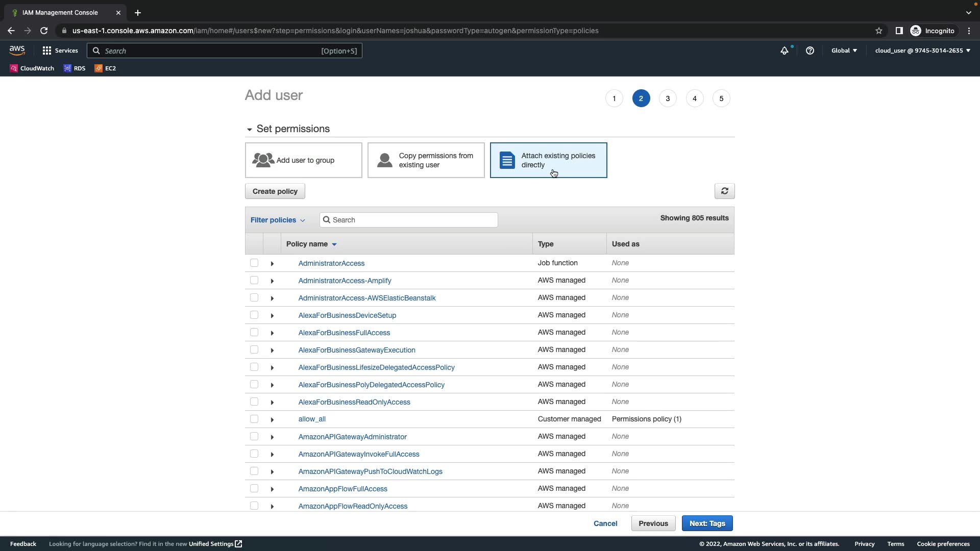Click the refresh policies icon button
This screenshot has width=980, height=551.
(724, 191)
